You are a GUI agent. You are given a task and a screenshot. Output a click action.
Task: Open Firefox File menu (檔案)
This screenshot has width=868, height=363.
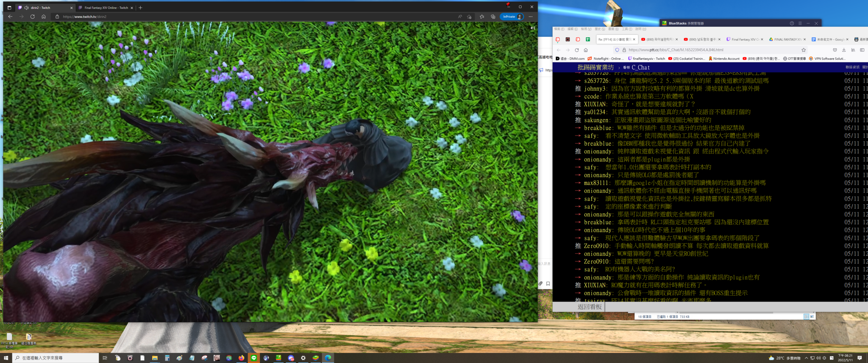point(559,29)
